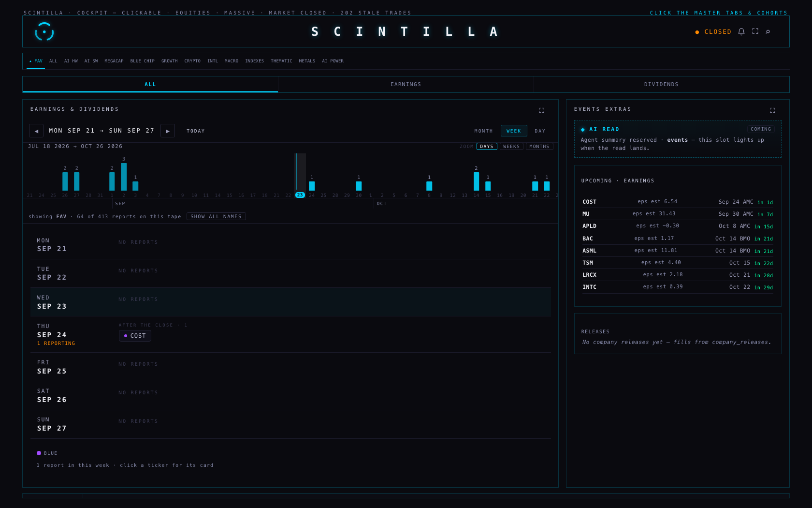This screenshot has height=508, width=812.
Task: Click the purple Blue legend dot
Action: pyautogui.click(x=39, y=453)
